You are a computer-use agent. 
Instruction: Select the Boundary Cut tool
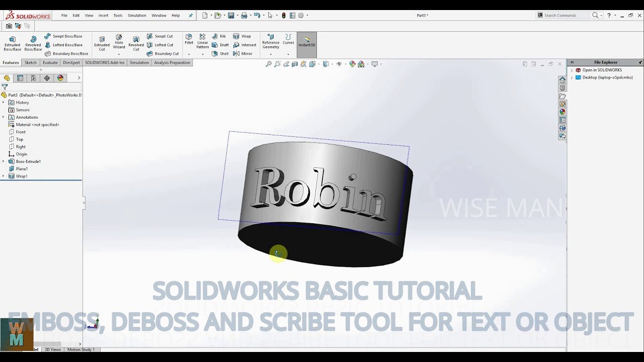click(x=163, y=53)
